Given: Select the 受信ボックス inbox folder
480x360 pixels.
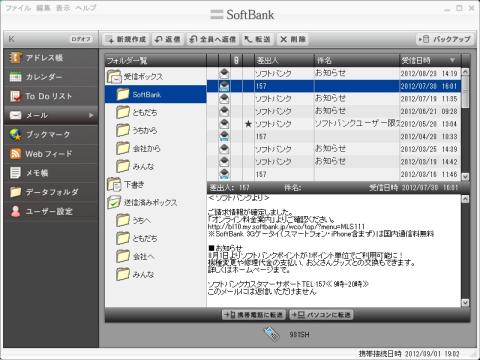Looking at the screenshot, I should tap(155, 77).
